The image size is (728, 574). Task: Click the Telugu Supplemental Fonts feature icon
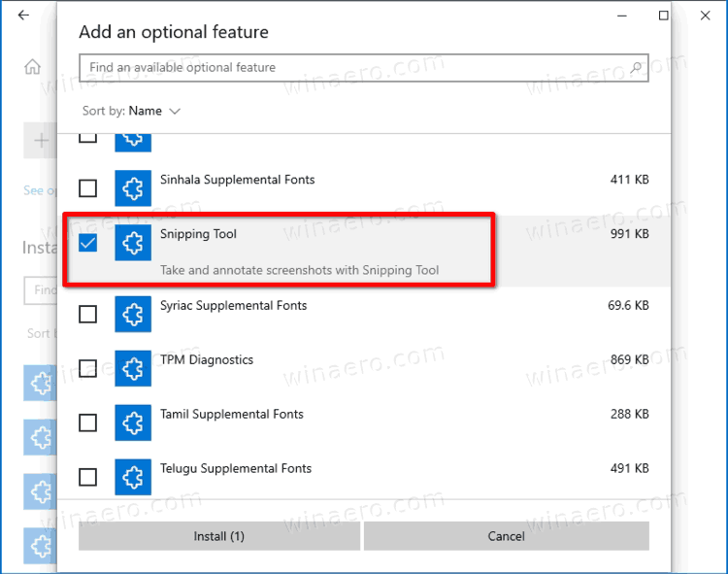click(133, 477)
